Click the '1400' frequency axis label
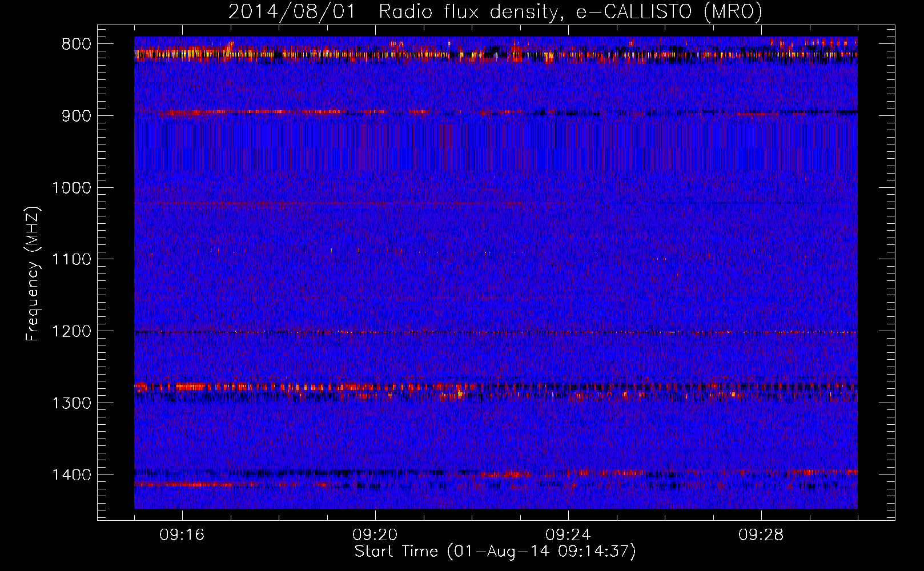Image resolution: width=924 pixels, height=571 pixels. [72, 475]
